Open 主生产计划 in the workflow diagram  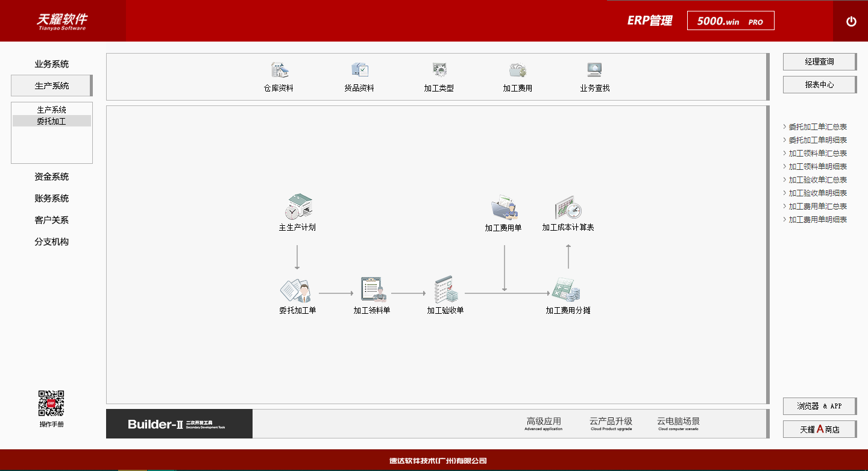tap(297, 212)
